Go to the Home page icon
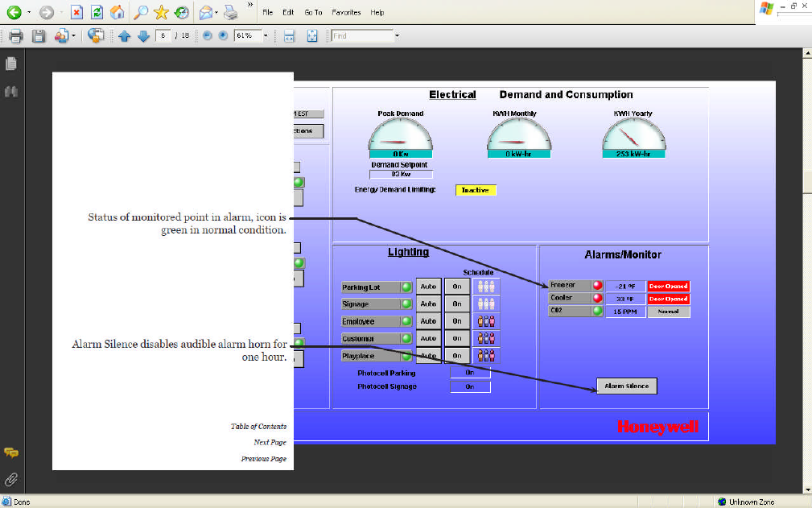The image size is (812, 508). (117, 13)
